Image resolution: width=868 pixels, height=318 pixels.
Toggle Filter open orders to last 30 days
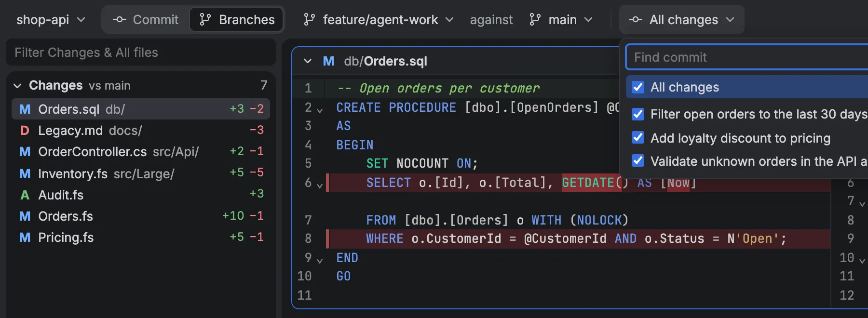coord(637,114)
